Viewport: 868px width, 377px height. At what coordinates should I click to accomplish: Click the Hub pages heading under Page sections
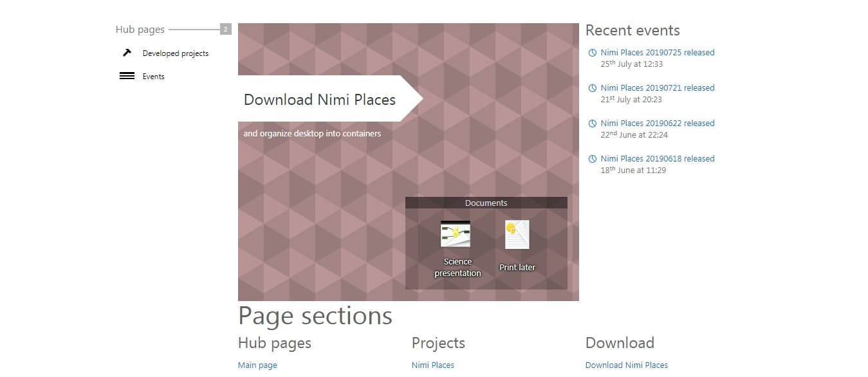[275, 344]
